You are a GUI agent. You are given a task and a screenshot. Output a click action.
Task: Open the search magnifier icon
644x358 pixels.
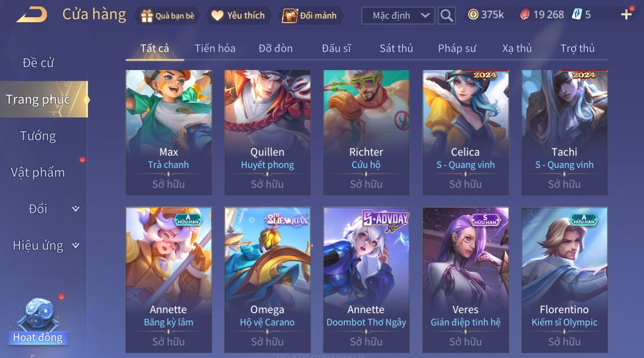point(446,16)
